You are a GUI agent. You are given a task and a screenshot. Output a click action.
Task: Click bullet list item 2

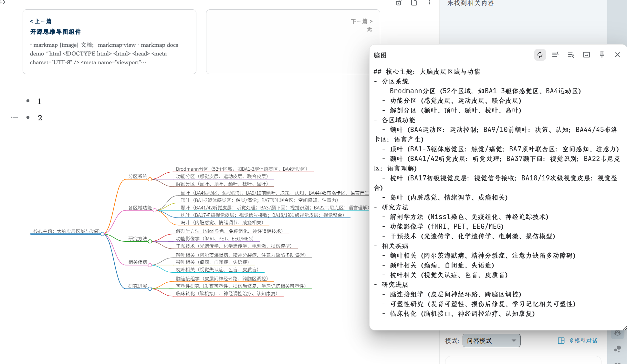40,118
